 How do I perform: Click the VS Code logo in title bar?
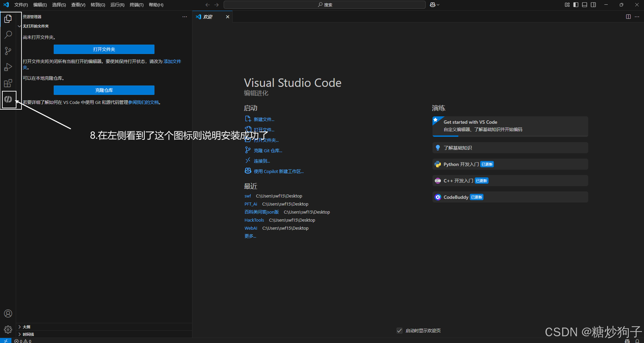coord(6,5)
